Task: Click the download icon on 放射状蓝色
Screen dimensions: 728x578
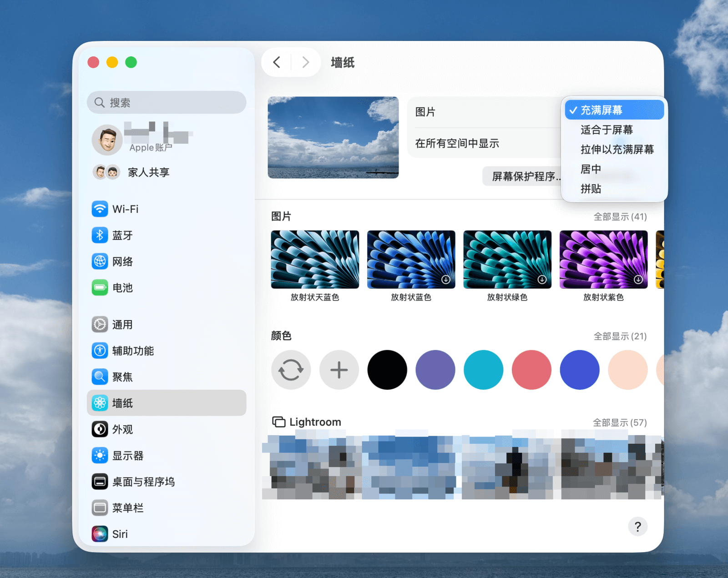Action: click(446, 280)
